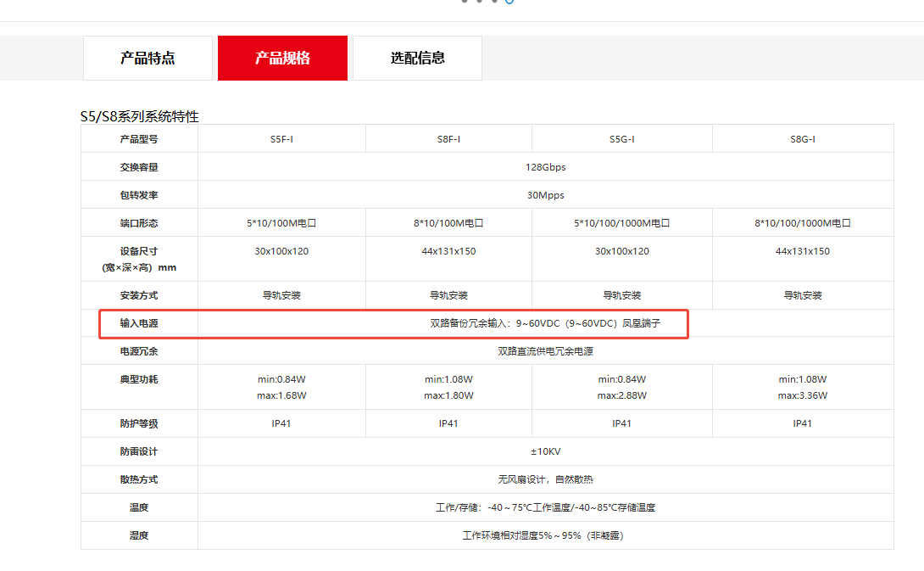Image resolution: width=924 pixels, height=571 pixels.
Task: Select the S5F-I model header cell
Action: [281, 139]
